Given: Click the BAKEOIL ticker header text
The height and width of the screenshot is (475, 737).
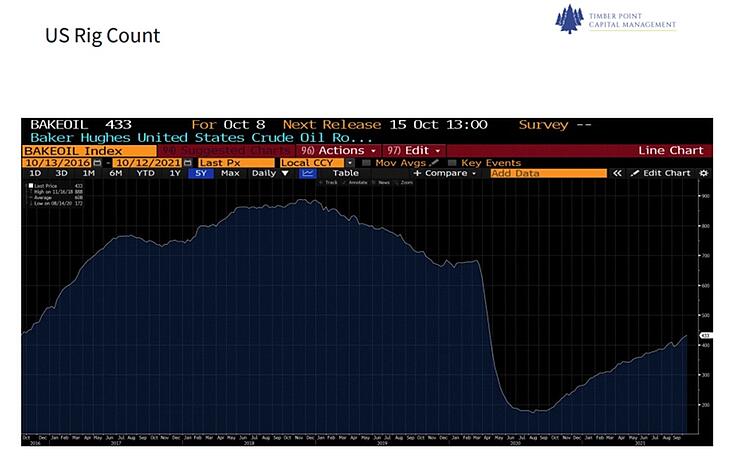Looking at the screenshot, I should 59,125.
